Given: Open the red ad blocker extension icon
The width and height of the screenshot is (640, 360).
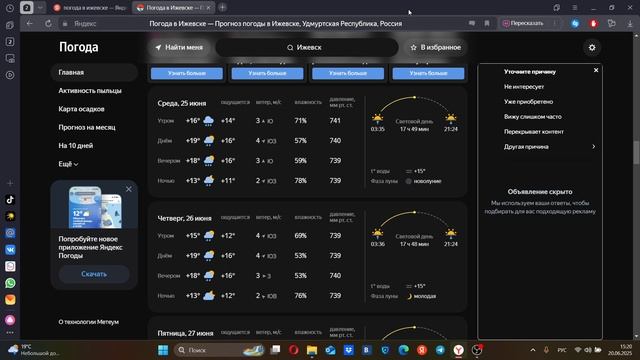Looking at the screenshot, I should click(593, 24).
